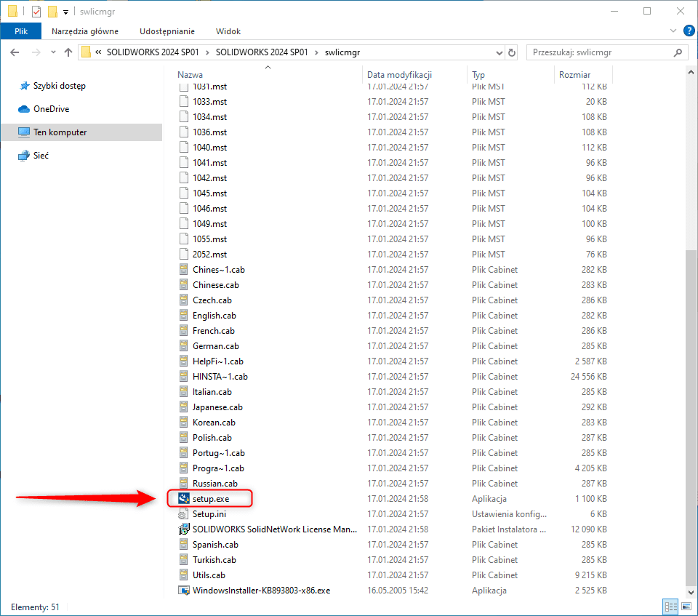Expand the ribbon with the chevron
Image resolution: width=698 pixels, height=616 pixels.
(673, 31)
